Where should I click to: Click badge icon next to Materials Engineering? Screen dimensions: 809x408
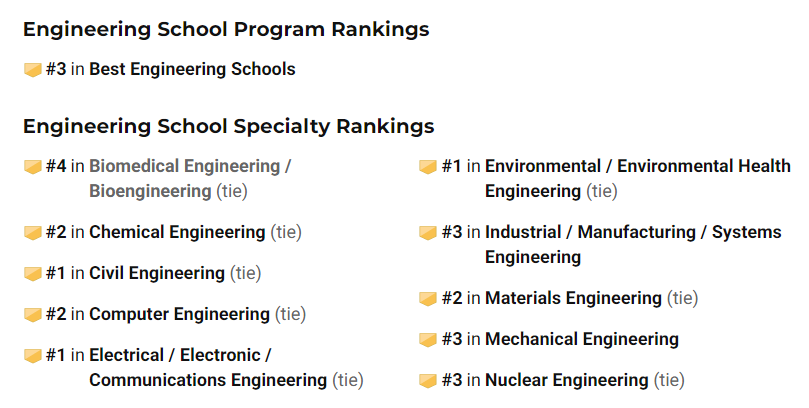click(428, 299)
